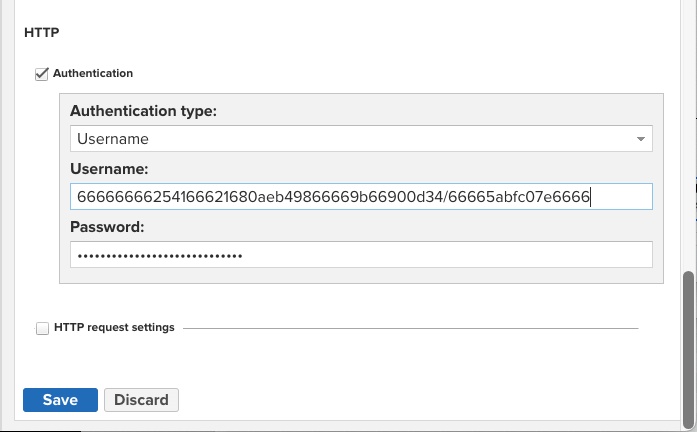Click the selected Username value in dropdown
This screenshot has height=432, width=697.
point(113,139)
